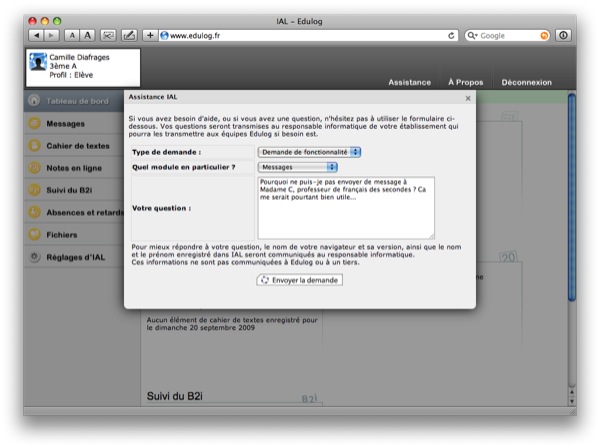Click the browser back arrow
Image resolution: width=600 pixels, height=448 pixels.
(37, 35)
